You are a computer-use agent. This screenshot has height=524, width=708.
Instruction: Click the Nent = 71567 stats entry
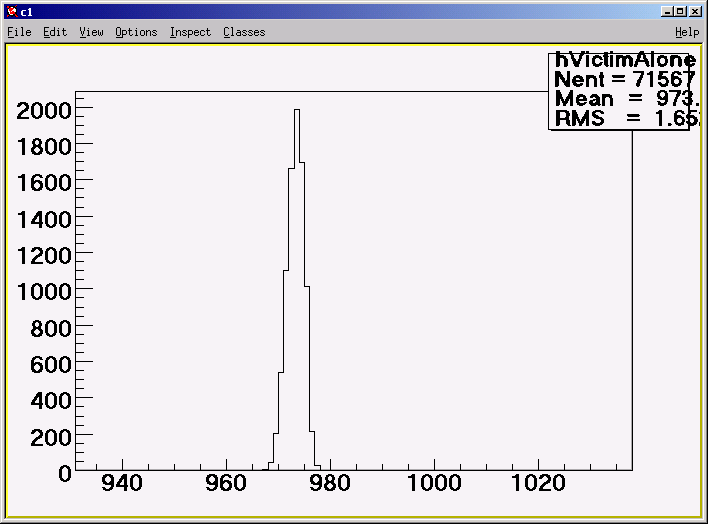pos(624,80)
